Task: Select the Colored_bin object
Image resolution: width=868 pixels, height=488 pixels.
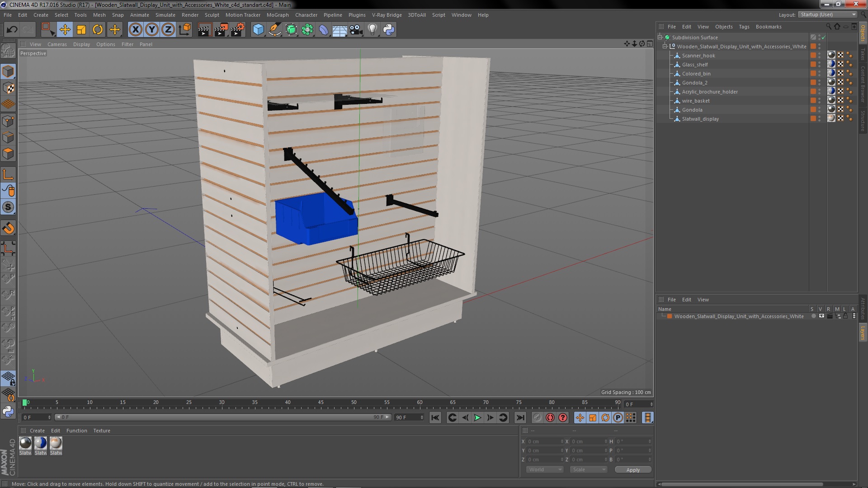Action: tap(696, 74)
